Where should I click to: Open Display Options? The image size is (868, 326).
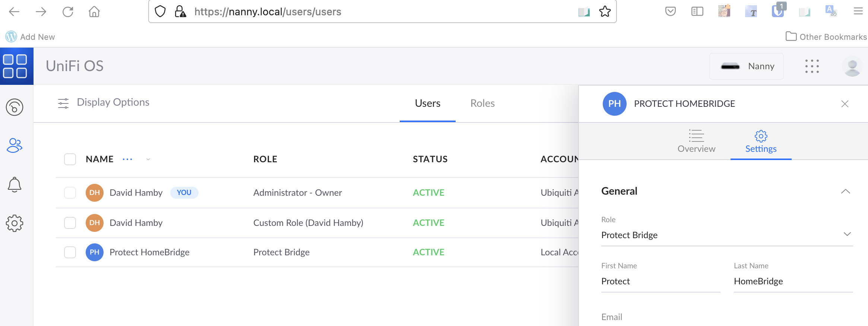click(104, 103)
